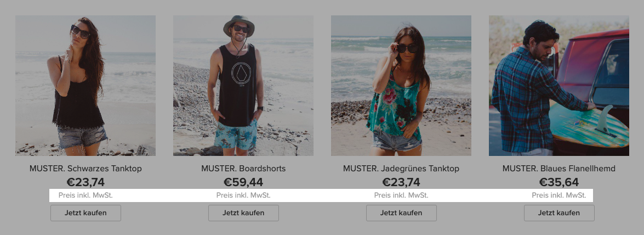Open the Jadegrünes Tanktop product photo

pyautogui.click(x=401, y=86)
